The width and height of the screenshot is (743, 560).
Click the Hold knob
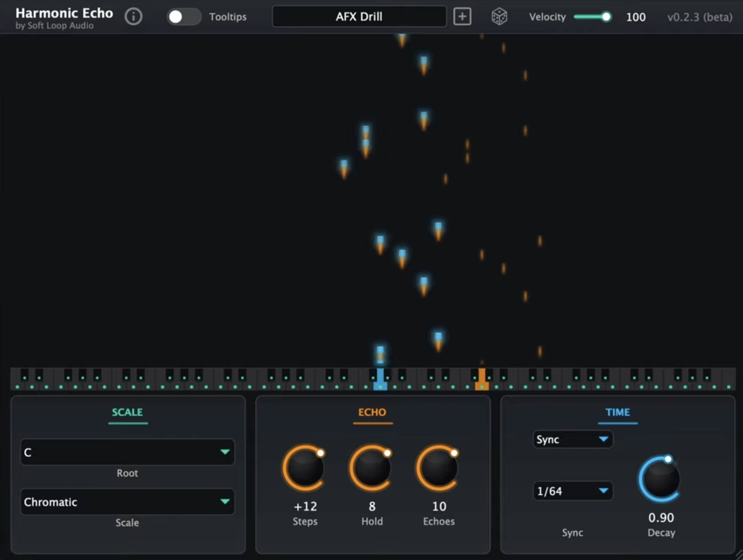point(371,468)
